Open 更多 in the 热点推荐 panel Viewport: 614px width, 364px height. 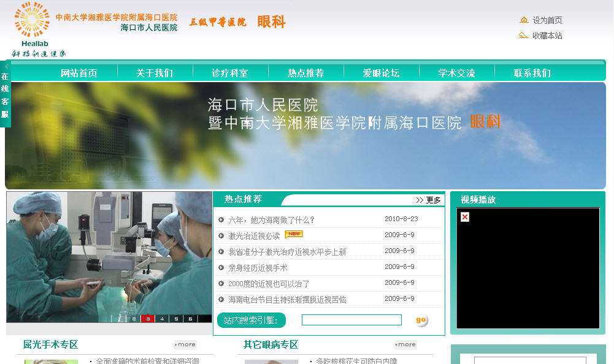click(428, 200)
